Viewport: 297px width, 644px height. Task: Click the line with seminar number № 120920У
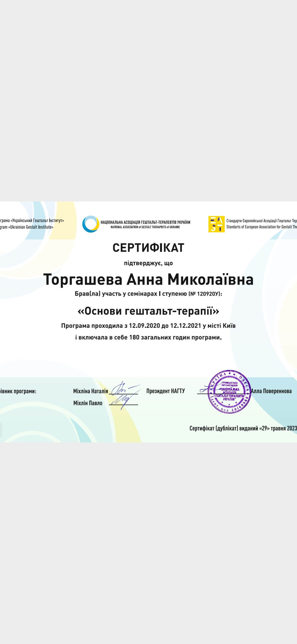click(148, 294)
